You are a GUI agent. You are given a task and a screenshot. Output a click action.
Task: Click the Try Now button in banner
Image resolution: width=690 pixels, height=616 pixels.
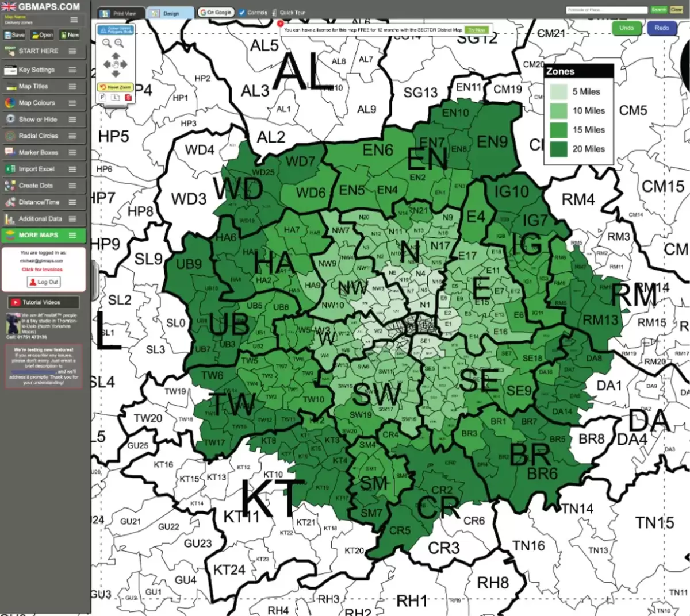point(477,29)
